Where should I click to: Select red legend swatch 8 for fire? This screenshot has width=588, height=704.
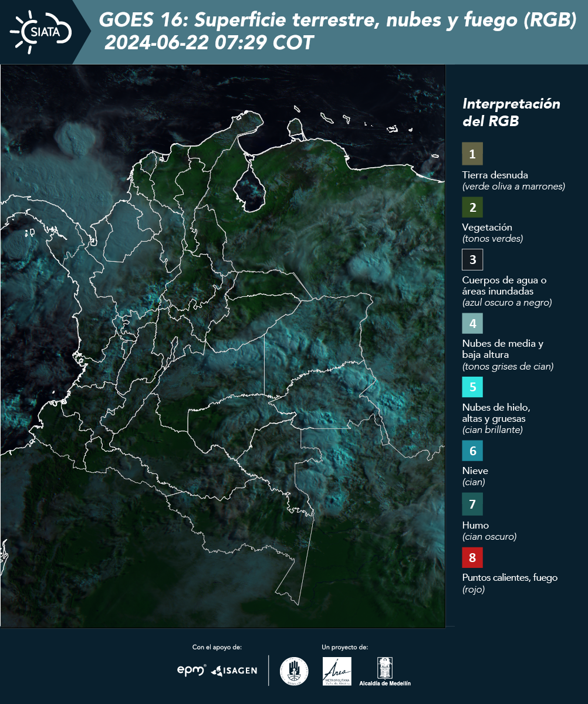472,557
